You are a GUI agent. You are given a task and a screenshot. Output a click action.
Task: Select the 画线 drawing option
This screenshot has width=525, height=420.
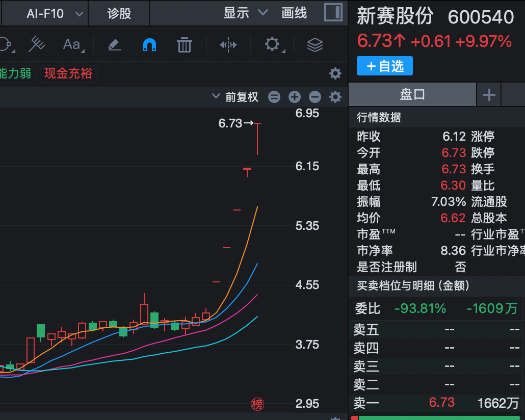point(294,13)
